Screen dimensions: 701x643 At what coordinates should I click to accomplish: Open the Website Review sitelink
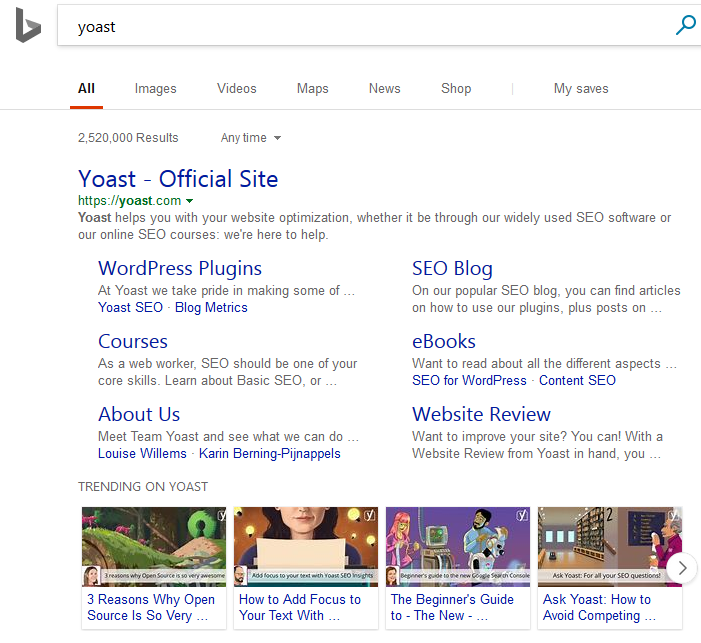tap(481, 414)
